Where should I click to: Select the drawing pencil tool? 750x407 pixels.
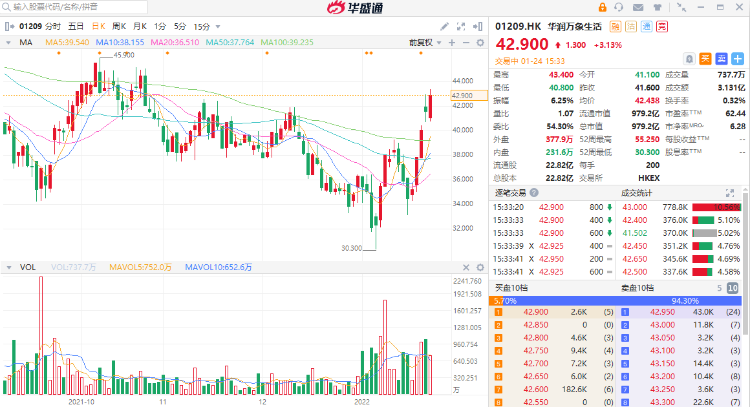click(444, 26)
